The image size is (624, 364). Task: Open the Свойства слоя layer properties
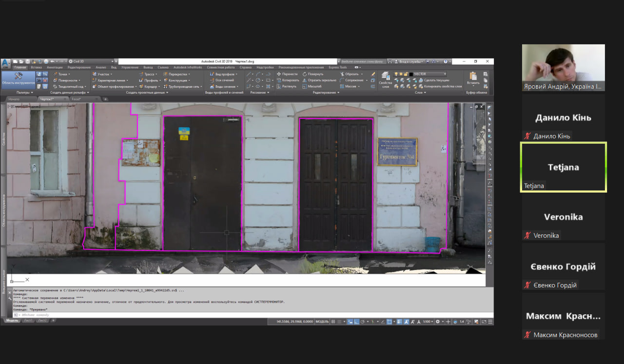point(386,79)
